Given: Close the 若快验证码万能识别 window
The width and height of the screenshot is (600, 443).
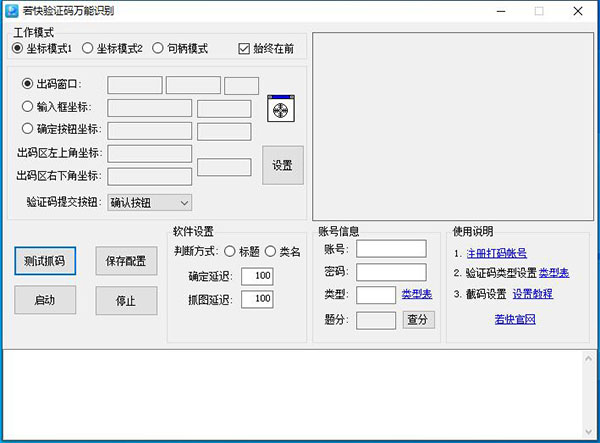Looking at the screenshot, I should pos(578,11).
